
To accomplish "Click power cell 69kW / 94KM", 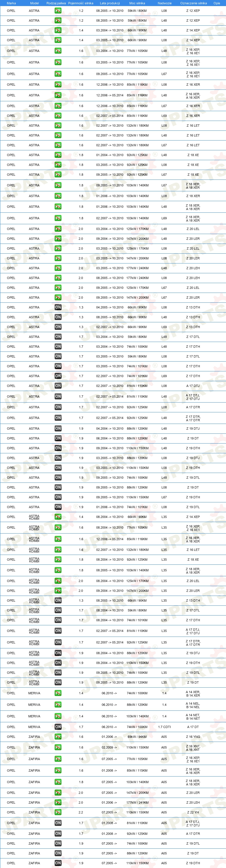I will coord(137,737).
